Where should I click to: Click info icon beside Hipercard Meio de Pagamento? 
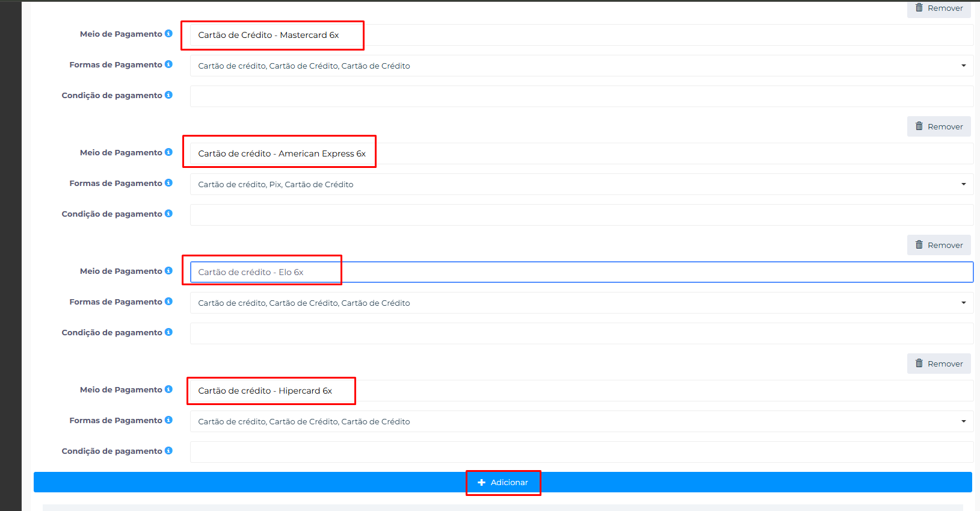[x=168, y=389]
